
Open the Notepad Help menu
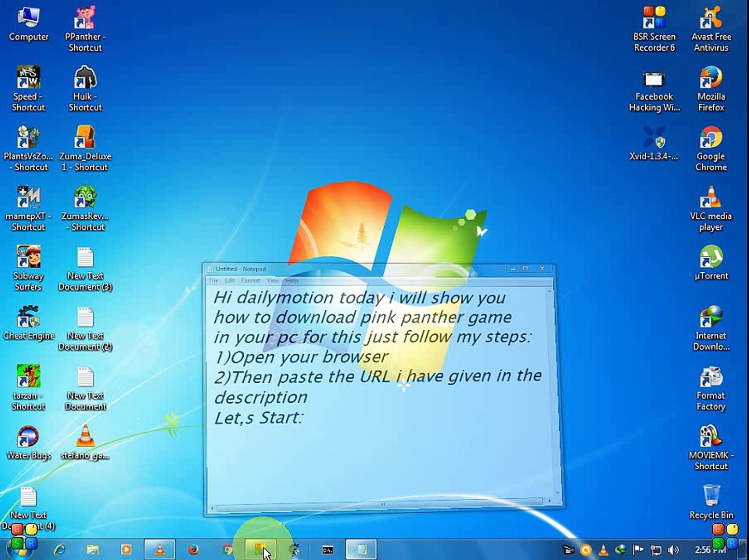(x=292, y=281)
